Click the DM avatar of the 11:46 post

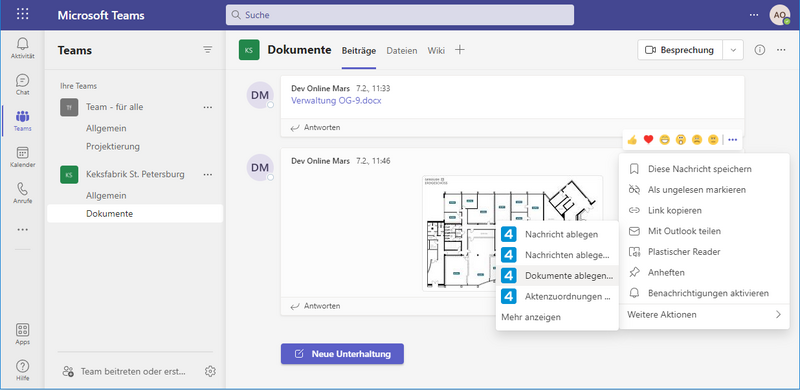pyautogui.click(x=260, y=167)
